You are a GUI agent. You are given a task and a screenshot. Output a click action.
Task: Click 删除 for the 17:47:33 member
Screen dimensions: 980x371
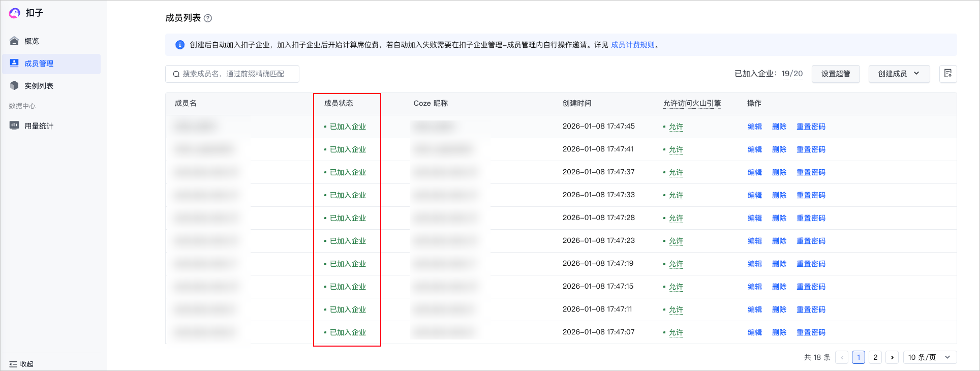[x=779, y=195]
